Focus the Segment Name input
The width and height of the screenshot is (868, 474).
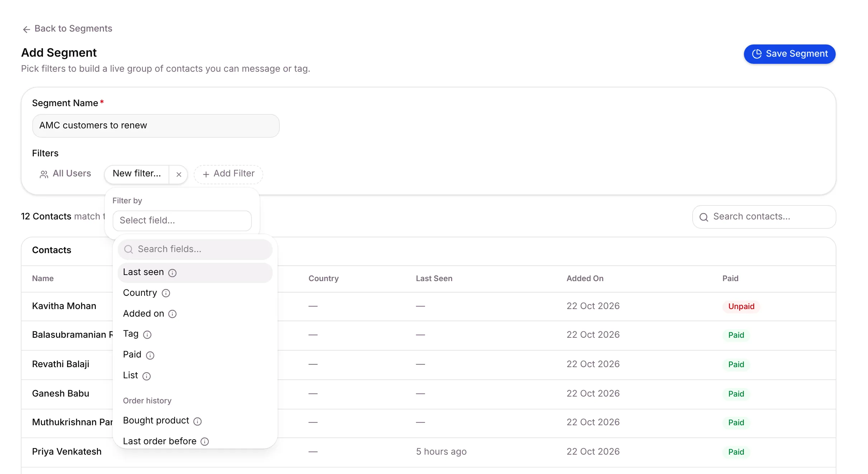[156, 125]
